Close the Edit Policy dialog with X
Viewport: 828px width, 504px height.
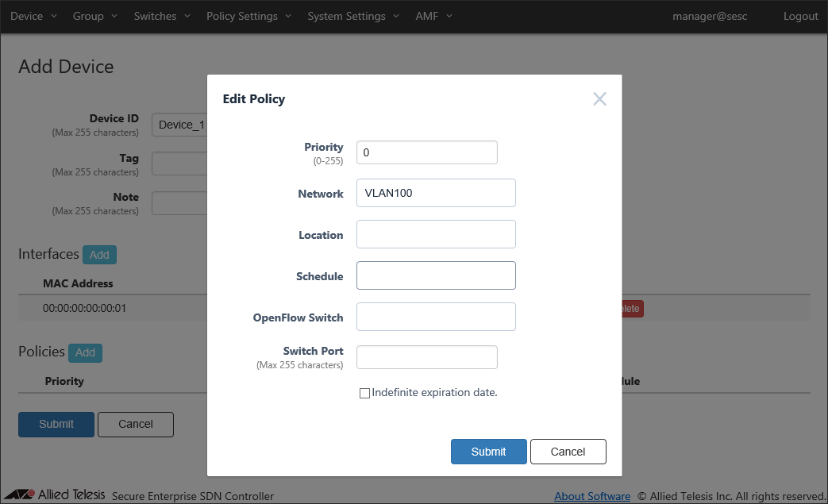coord(599,99)
